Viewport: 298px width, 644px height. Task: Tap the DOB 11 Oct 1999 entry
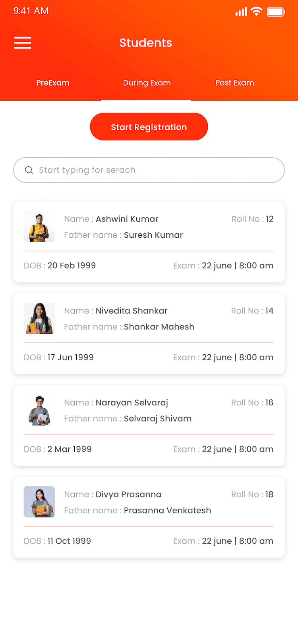click(x=58, y=541)
